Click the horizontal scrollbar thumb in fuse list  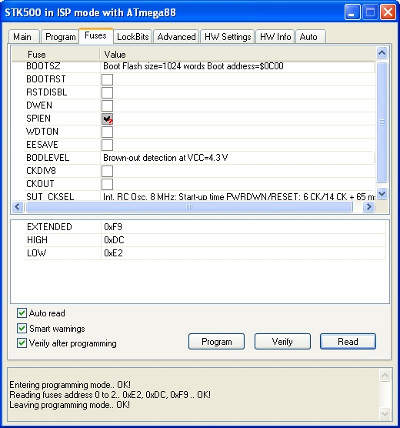[189, 207]
